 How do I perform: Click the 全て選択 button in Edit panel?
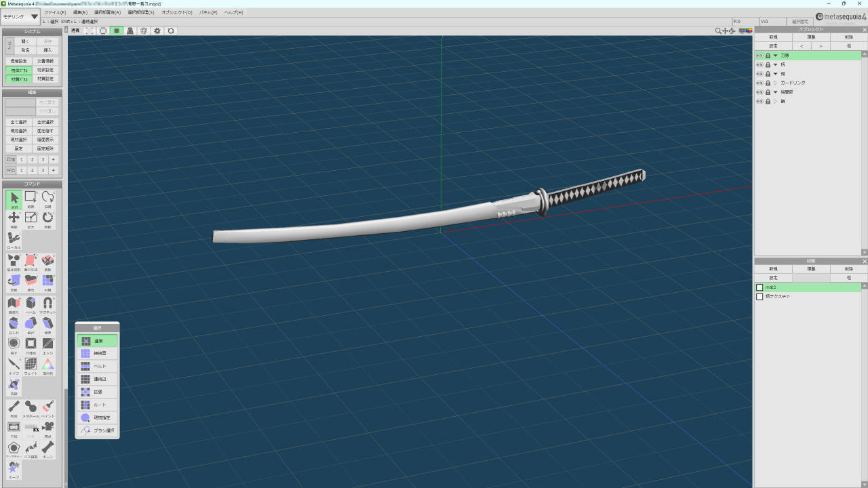19,122
